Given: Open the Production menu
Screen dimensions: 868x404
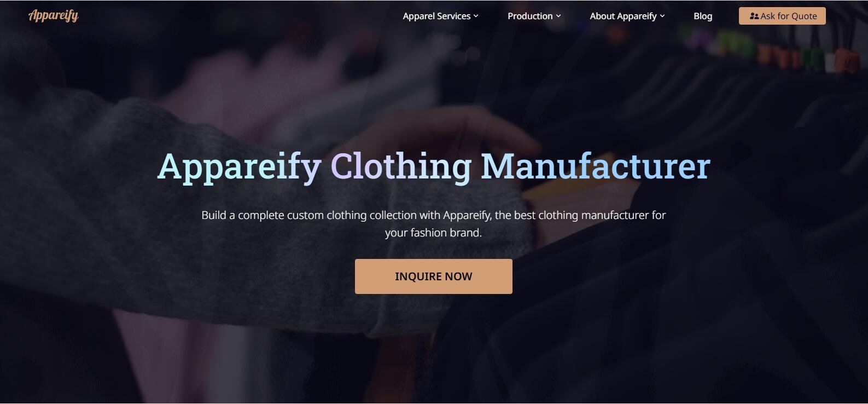Looking at the screenshot, I should coord(534,16).
